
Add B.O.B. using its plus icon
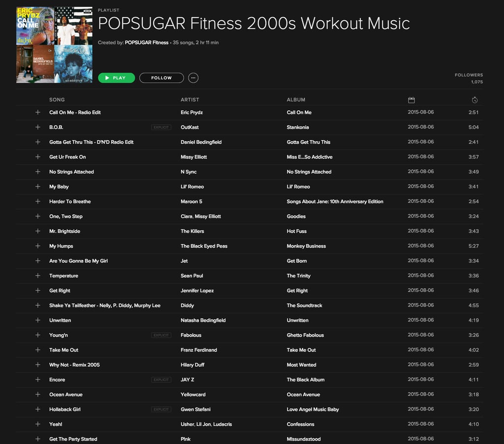(x=37, y=127)
